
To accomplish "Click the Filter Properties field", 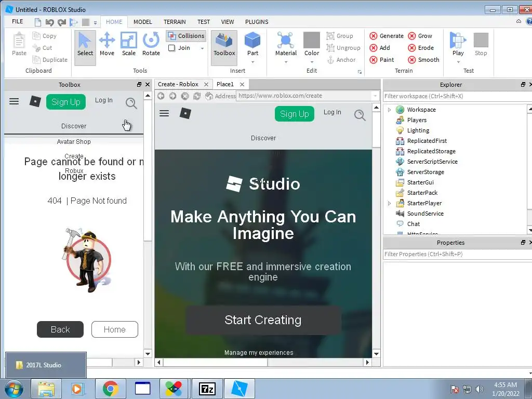I will tap(457, 254).
